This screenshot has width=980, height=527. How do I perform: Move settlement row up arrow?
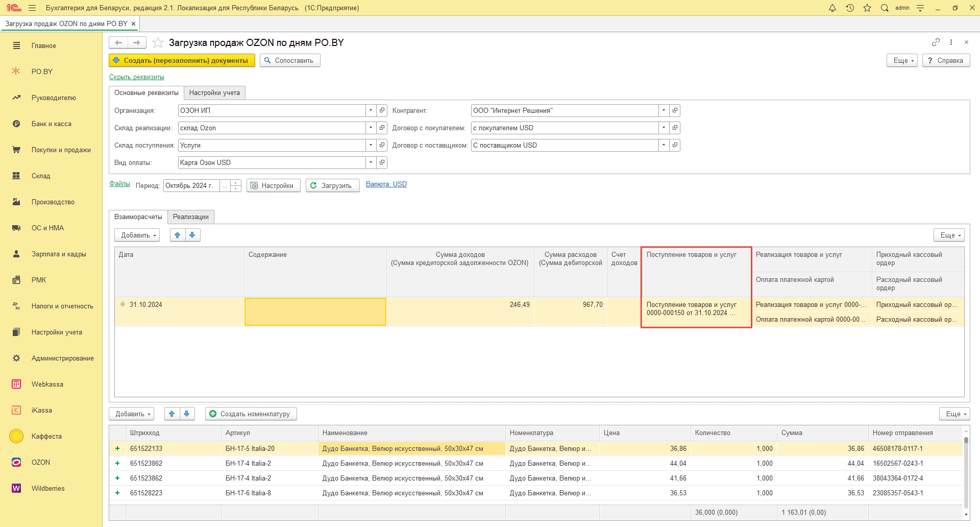click(177, 235)
